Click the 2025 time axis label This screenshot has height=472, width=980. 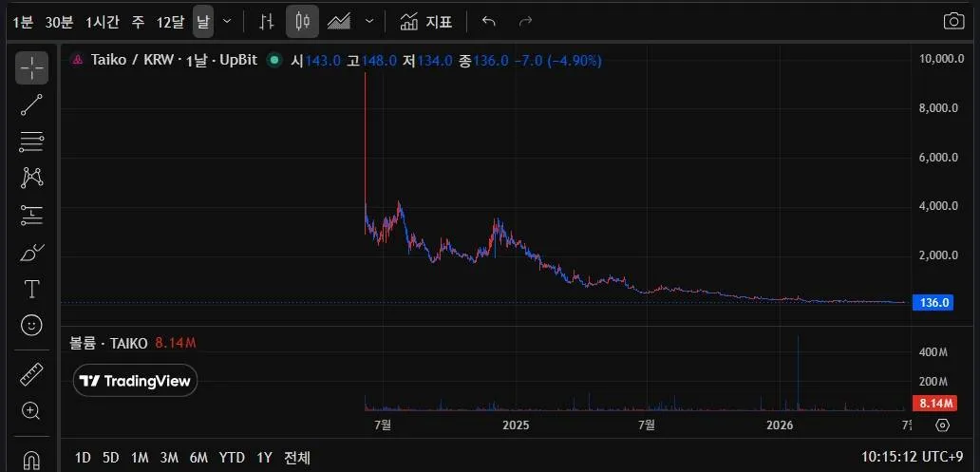[x=516, y=425]
